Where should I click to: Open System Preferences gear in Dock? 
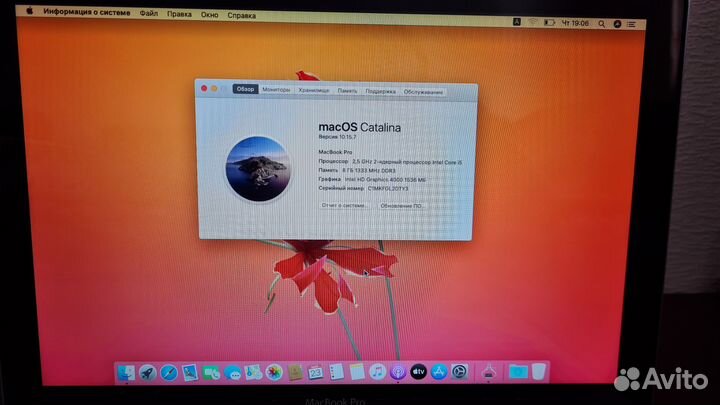(460, 372)
